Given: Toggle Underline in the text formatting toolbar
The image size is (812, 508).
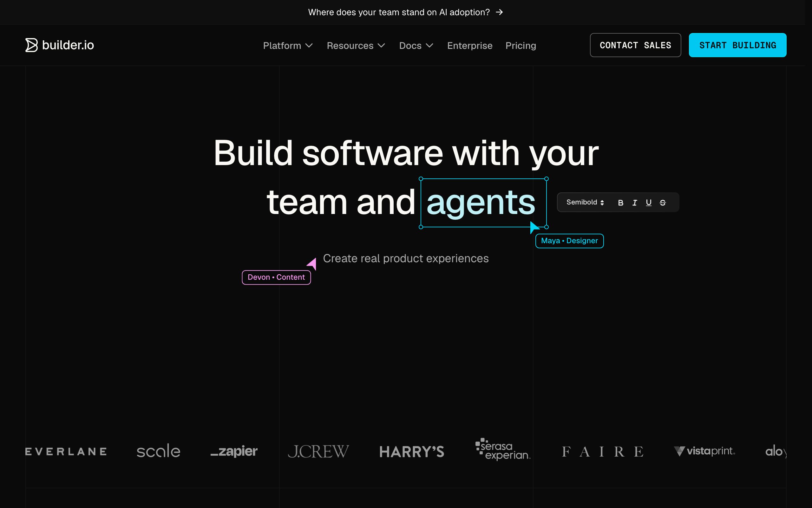Looking at the screenshot, I should coord(649,203).
